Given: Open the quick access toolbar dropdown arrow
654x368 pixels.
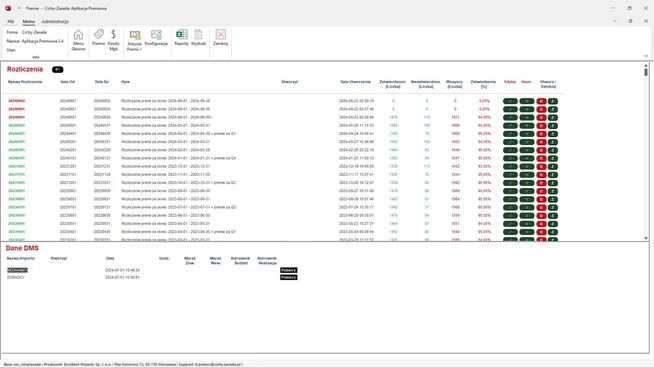Looking at the screenshot, I should tap(19, 8).
